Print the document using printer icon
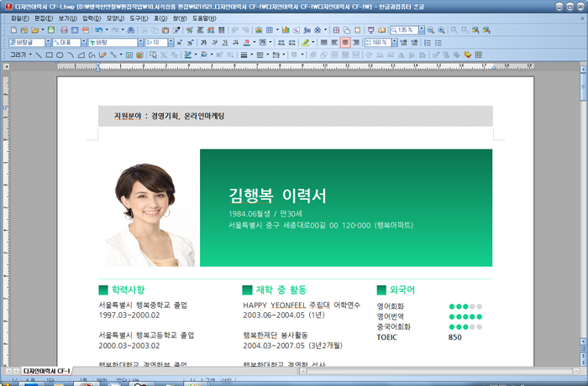 point(64,30)
